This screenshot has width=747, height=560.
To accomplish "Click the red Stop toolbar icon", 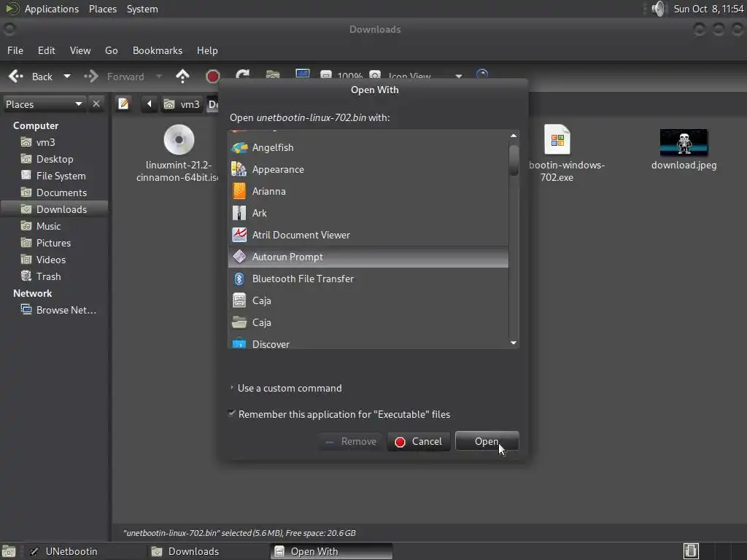I will pyautogui.click(x=212, y=76).
